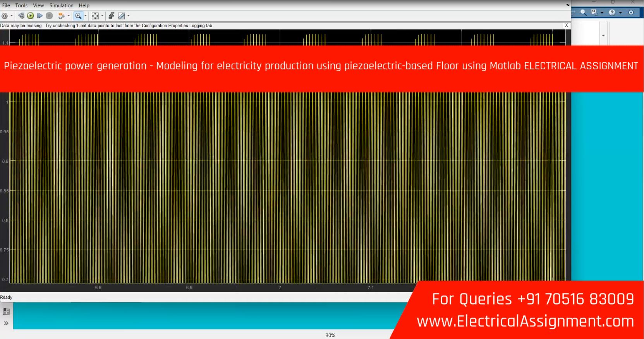Click the Help question mark icon
The height and width of the screenshot is (339, 644).
(612, 12)
